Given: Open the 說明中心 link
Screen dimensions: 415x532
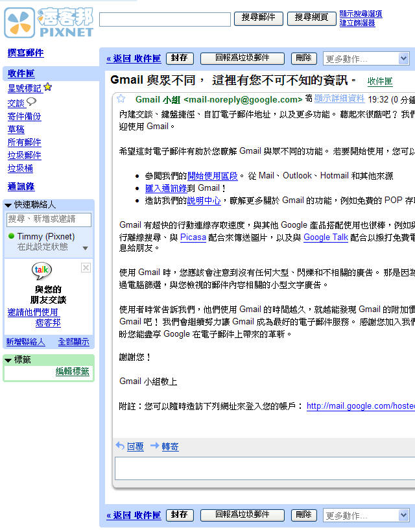Looking at the screenshot, I should point(204,200).
